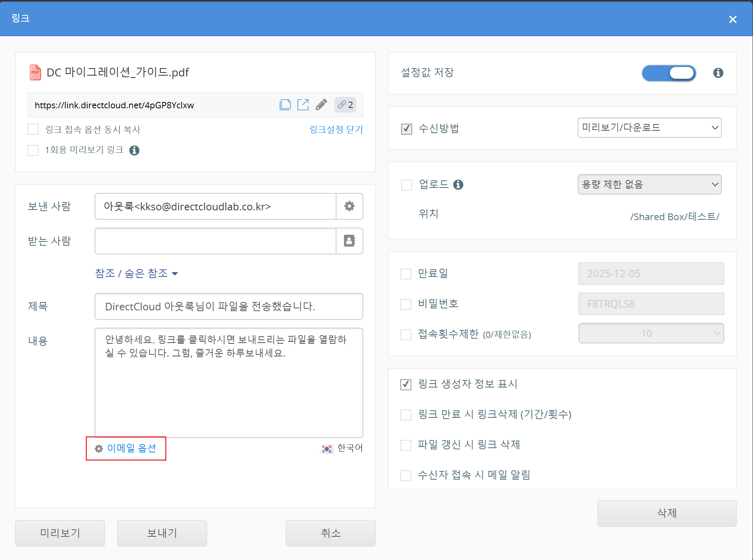Enable the 만료일 expiration checkbox
The height and width of the screenshot is (560, 753).
pos(406,274)
